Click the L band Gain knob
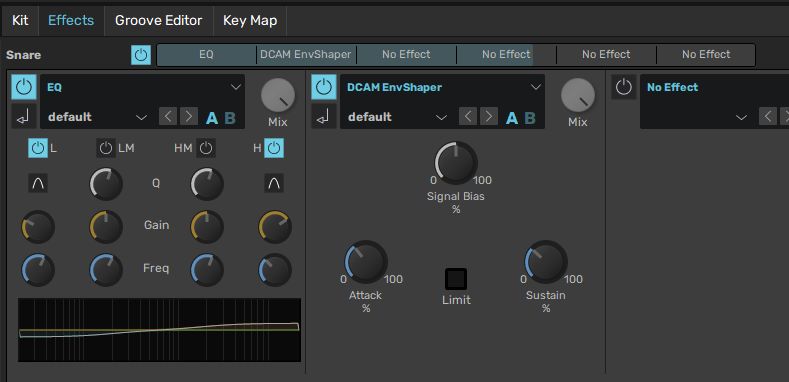This screenshot has height=382, width=789. (x=38, y=227)
